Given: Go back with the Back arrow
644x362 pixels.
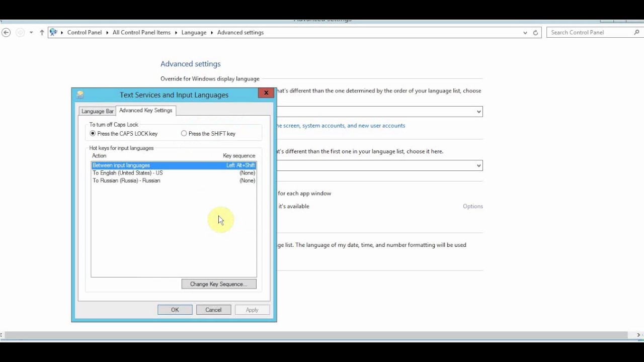Looking at the screenshot, I should [6, 33].
